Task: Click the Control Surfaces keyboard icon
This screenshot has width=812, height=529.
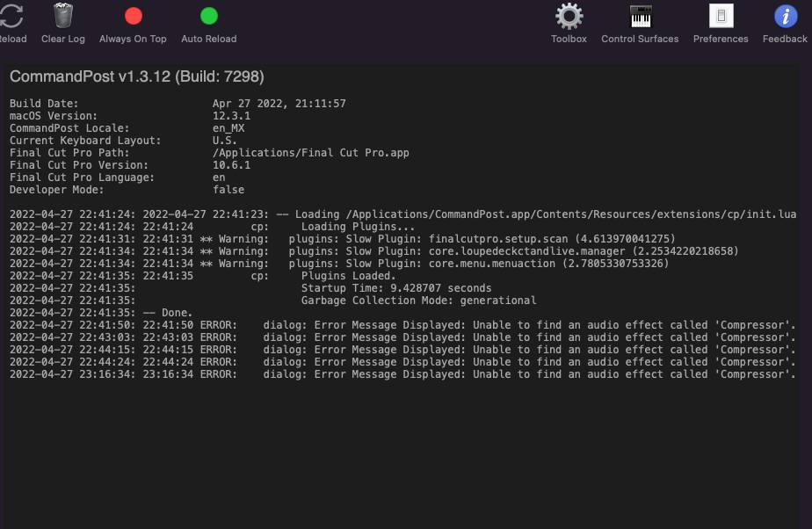Action: [x=640, y=15]
